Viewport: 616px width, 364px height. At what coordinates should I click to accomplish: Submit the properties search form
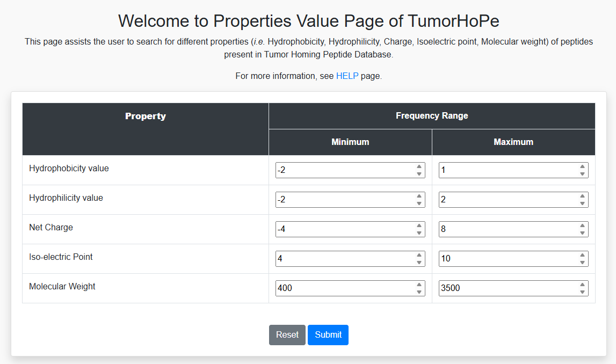(x=328, y=334)
